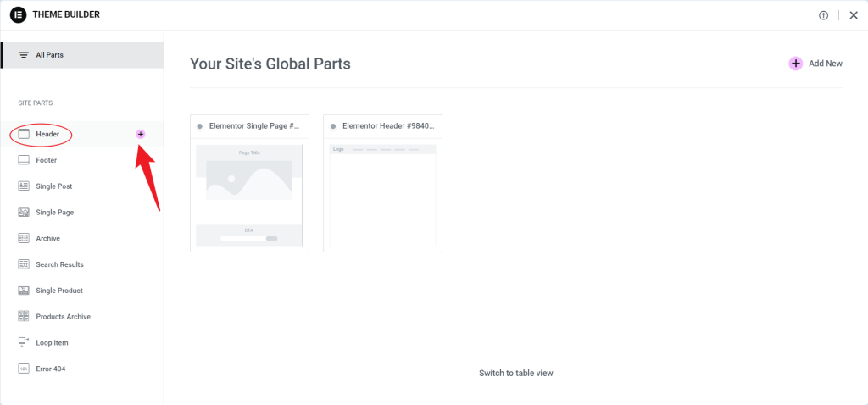The image size is (868, 405).
Task: Click the upload/import icon in top bar
Action: (x=824, y=15)
